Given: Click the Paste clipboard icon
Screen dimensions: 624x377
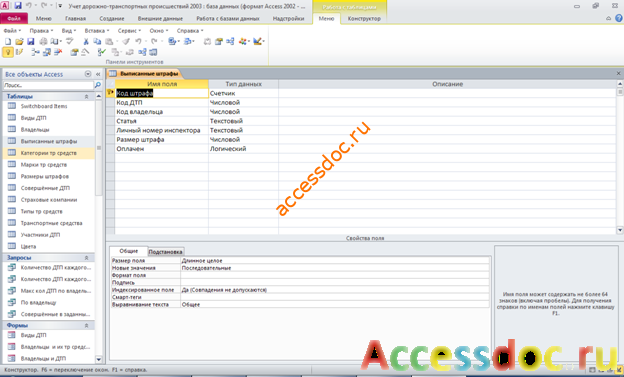Looking at the screenshot, I should pos(109,41).
